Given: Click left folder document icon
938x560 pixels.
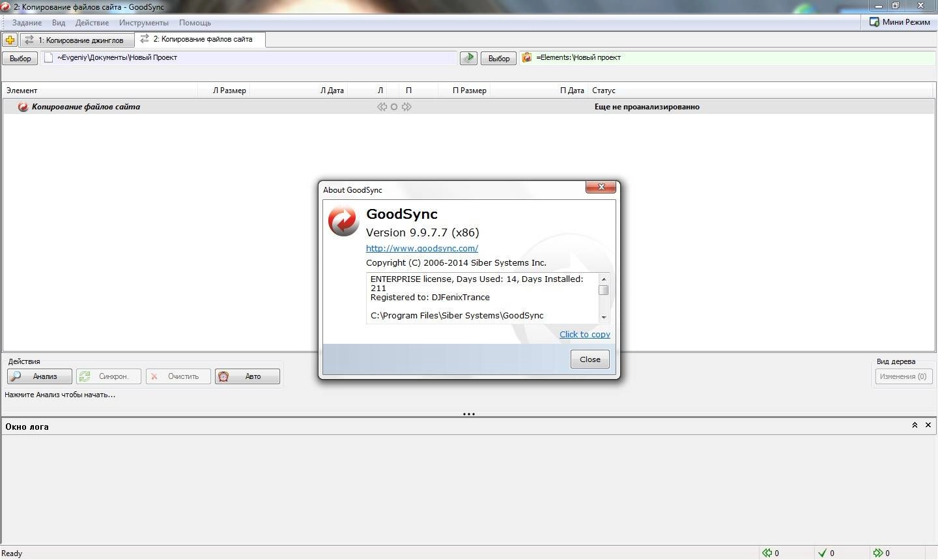Looking at the screenshot, I should pos(48,57).
